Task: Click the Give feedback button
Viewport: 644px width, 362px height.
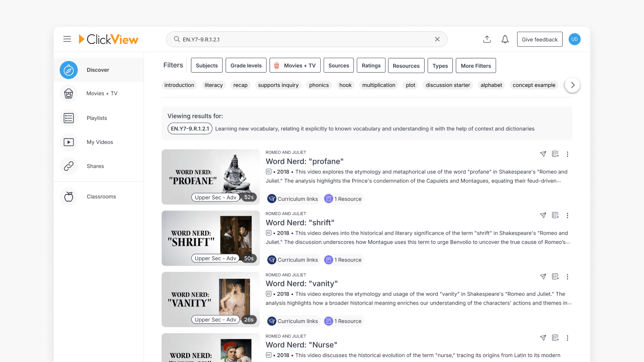Action: click(539, 39)
